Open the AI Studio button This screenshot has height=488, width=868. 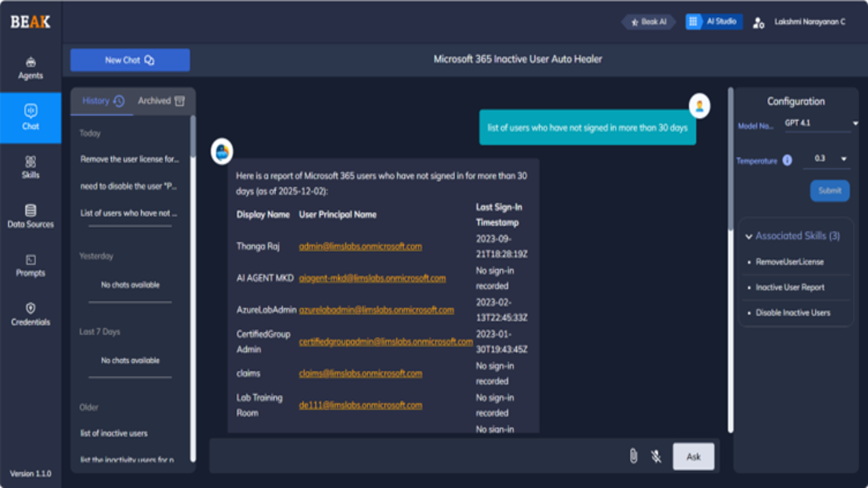coord(713,22)
